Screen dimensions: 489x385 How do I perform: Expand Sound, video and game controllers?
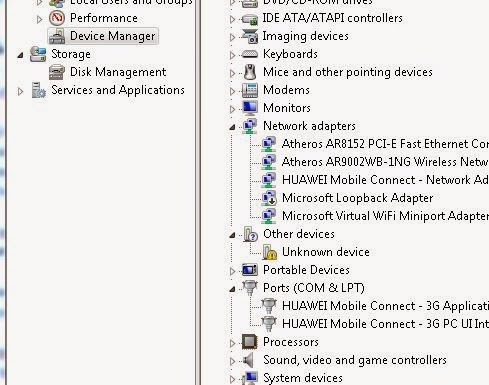point(232,361)
